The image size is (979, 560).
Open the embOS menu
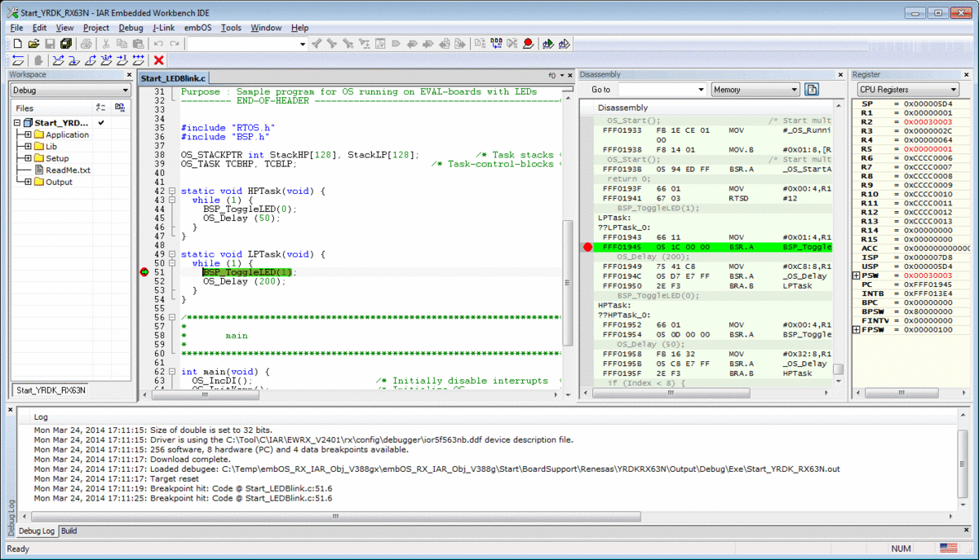coord(197,28)
